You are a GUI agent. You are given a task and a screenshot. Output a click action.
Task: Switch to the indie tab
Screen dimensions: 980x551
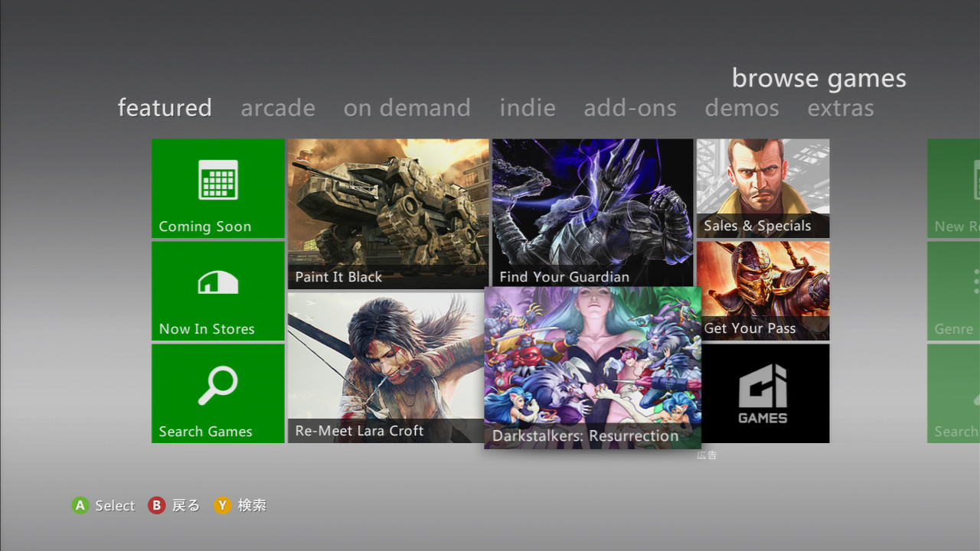[x=528, y=108]
